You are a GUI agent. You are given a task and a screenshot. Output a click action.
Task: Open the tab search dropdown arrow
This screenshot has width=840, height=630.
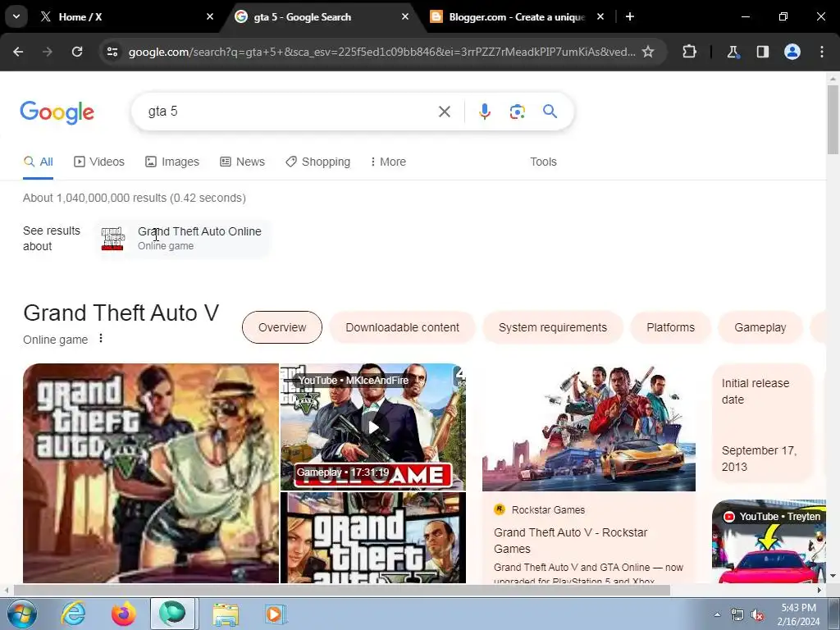pos(16,16)
